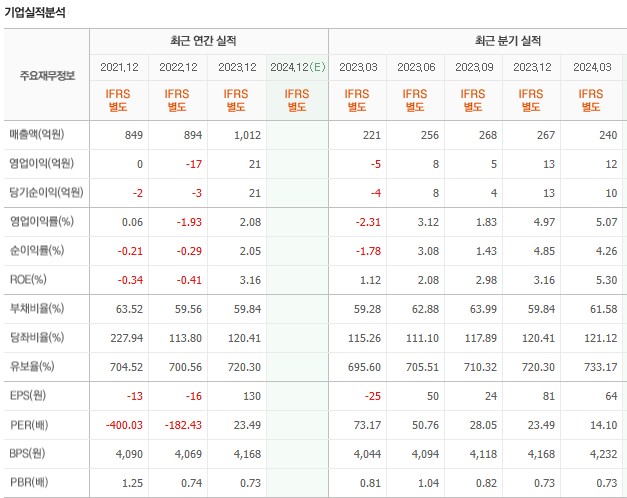Screen dimensions: 627x498
Task: Click the red -25 EPS value
Action: click(x=373, y=396)
